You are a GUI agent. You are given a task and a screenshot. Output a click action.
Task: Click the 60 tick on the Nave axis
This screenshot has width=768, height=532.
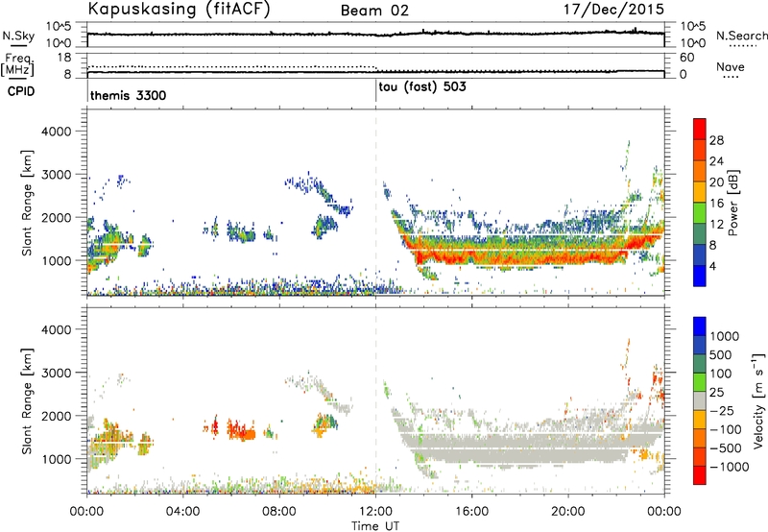[x=687, y=58]
